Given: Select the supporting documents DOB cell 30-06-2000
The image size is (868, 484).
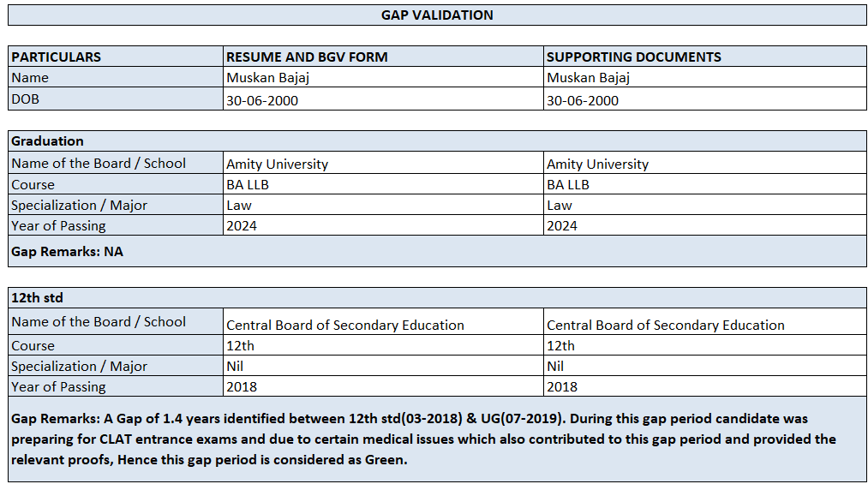Looking at the screenshot, I should [x=705, y=99].
